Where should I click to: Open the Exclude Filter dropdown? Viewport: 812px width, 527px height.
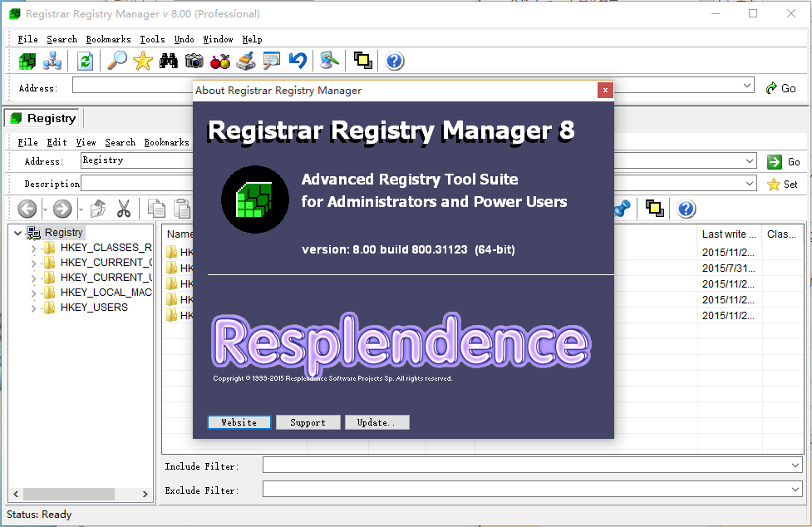(795, 490)
